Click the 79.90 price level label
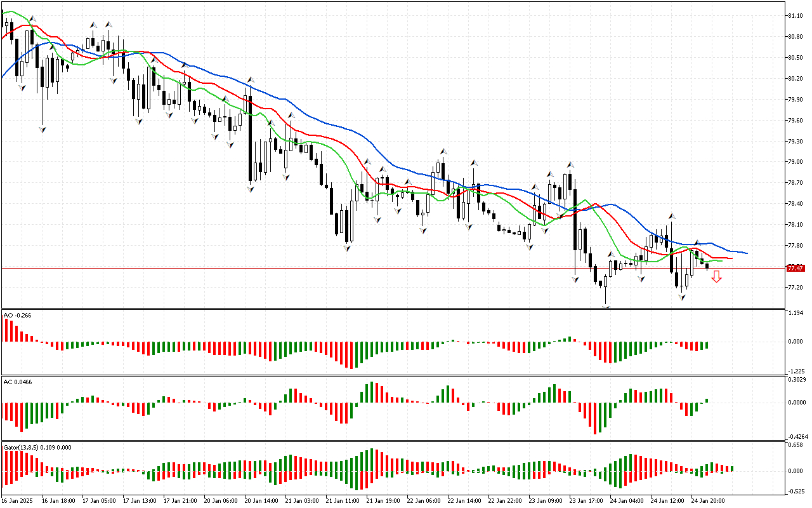 tap(796, 99)
